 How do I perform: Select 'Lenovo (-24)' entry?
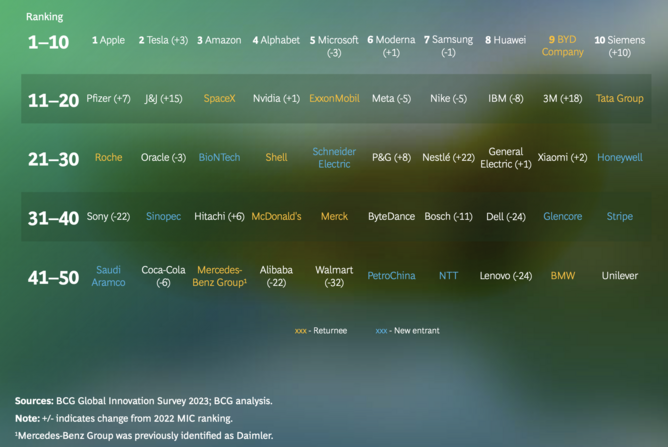(x=505, y=276)
